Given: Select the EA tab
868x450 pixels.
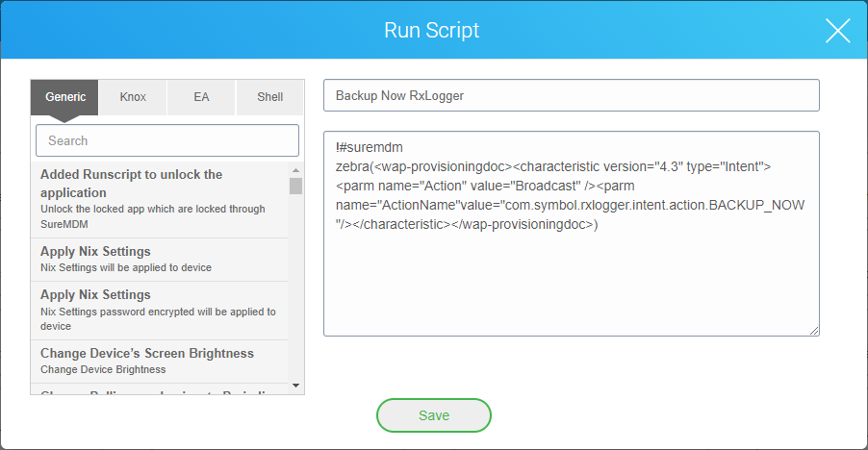Looking at the screenshot, I should [201, 97].
